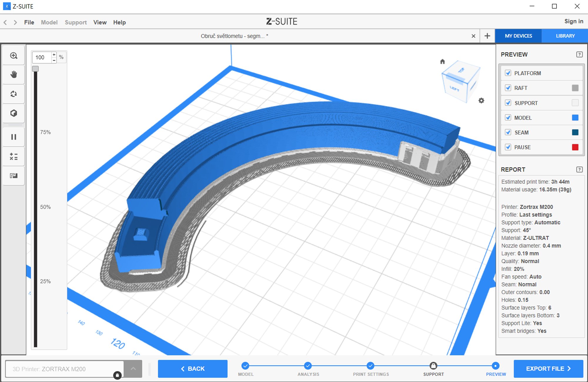Disable the SEAM checkbox
This screenshot has width=588, height=382.
(x=508, y=132)
